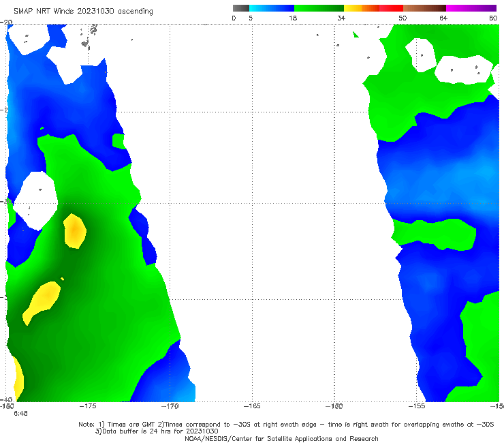Select the title 'SMAP NRT Winds 20231030 ascending'
This screenshot has height=443, width=504.
click(x=83, y=12)
